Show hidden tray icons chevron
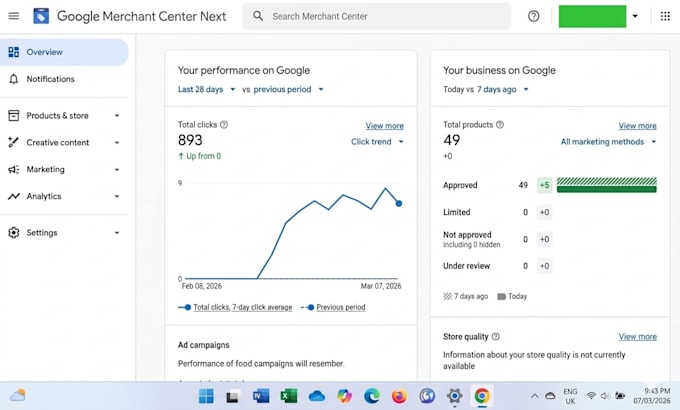 (535, 396)
